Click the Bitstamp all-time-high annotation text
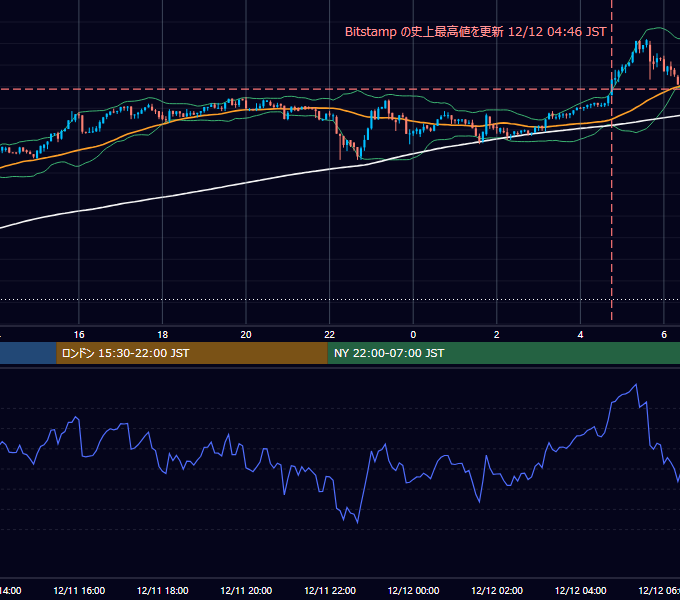Viewport: 680px width, 600px height. click(475, 32)
